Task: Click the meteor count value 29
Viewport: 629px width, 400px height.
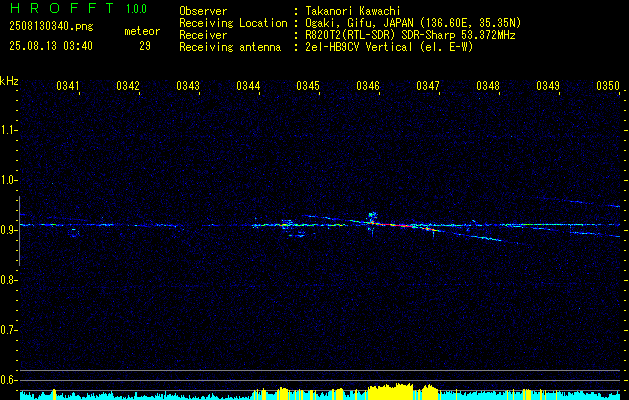Action: coord(145,46)
